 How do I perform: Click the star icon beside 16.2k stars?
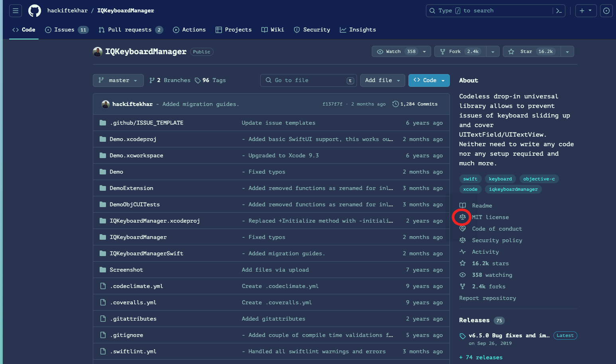[x=463, y=263]
